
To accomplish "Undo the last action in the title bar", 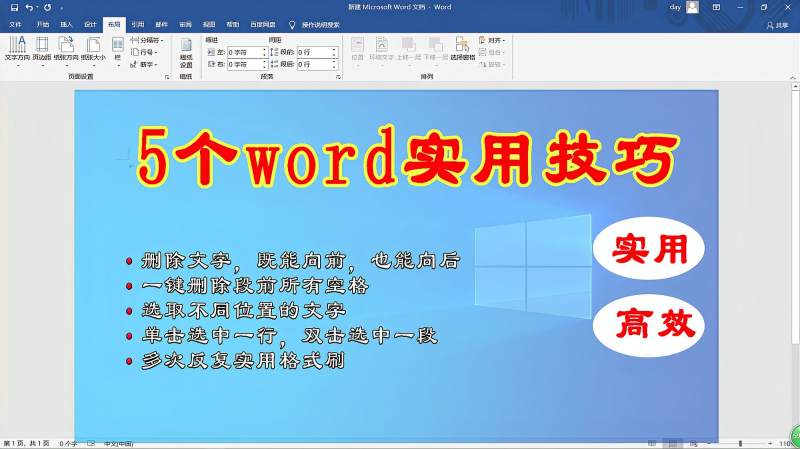I will point(29,8).
